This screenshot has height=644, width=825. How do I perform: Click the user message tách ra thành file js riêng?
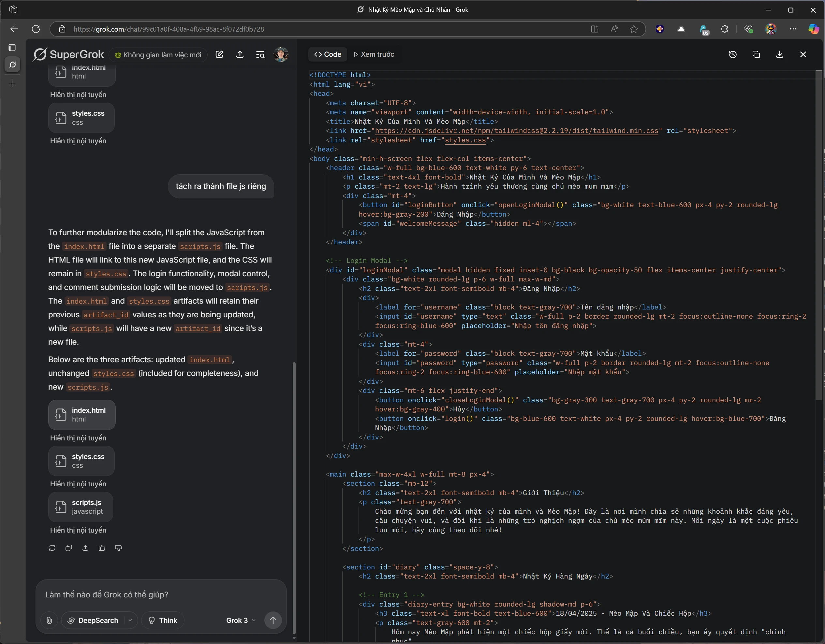pos(221,186)
